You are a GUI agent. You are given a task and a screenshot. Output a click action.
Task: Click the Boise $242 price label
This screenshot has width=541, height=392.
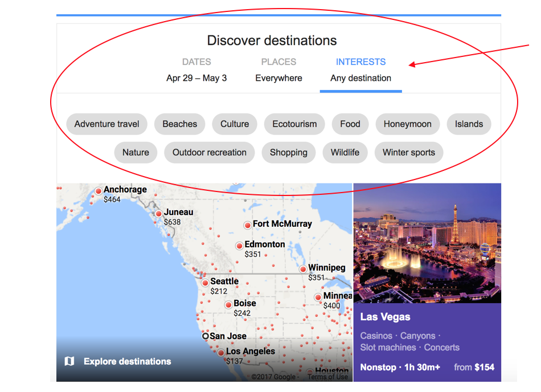pos(242,313)
